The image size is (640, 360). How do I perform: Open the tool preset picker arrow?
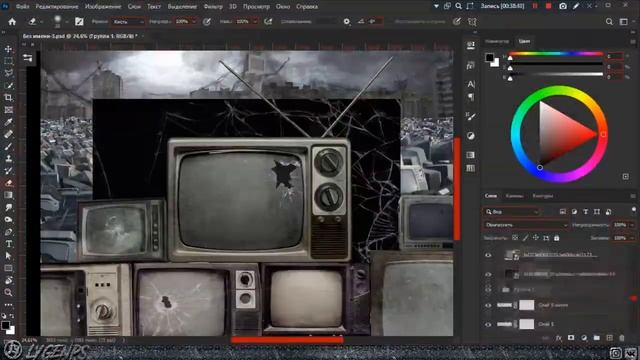point(42,22)
